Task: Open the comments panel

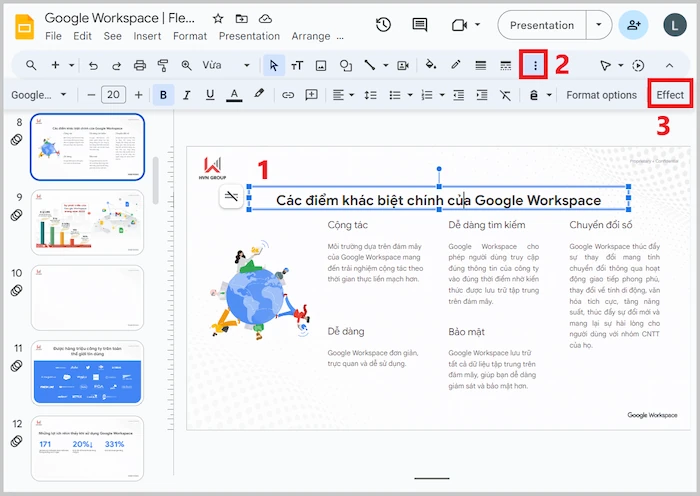Action: 420,25
